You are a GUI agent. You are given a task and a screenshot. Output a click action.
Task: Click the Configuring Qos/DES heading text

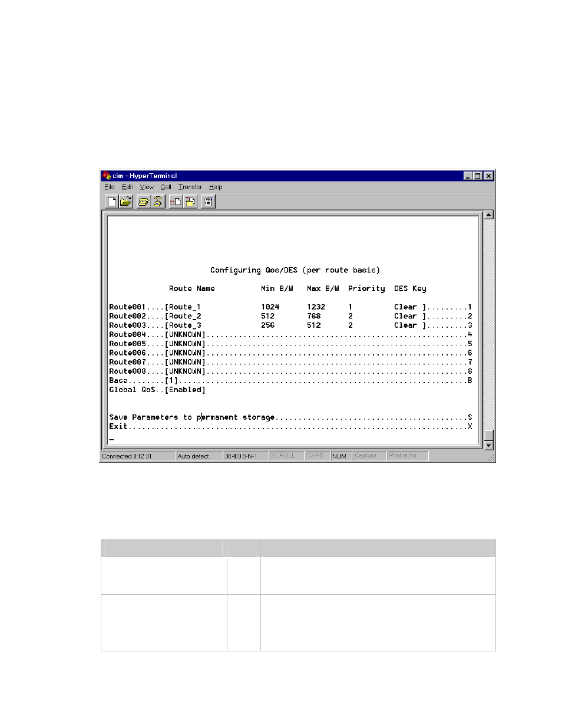(295, 271)
